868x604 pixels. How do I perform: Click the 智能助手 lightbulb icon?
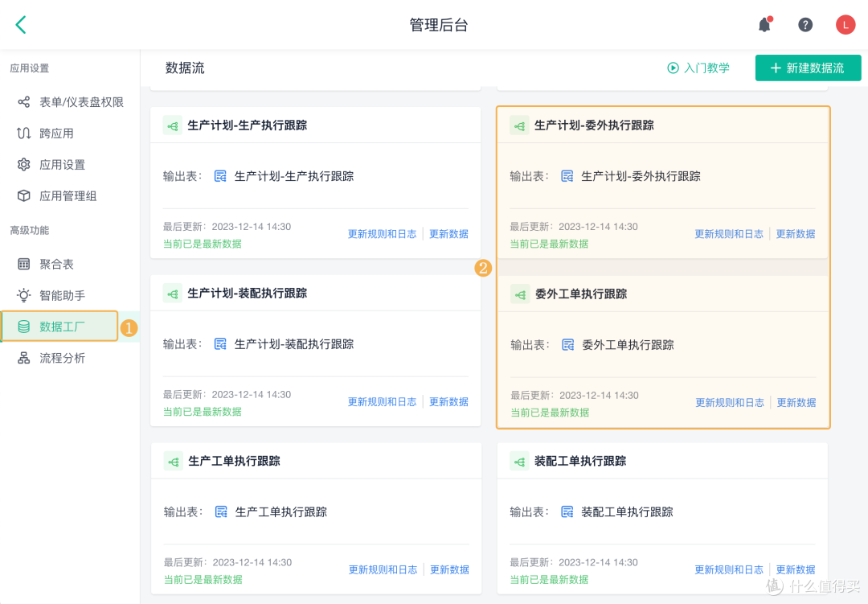(24, 295)
